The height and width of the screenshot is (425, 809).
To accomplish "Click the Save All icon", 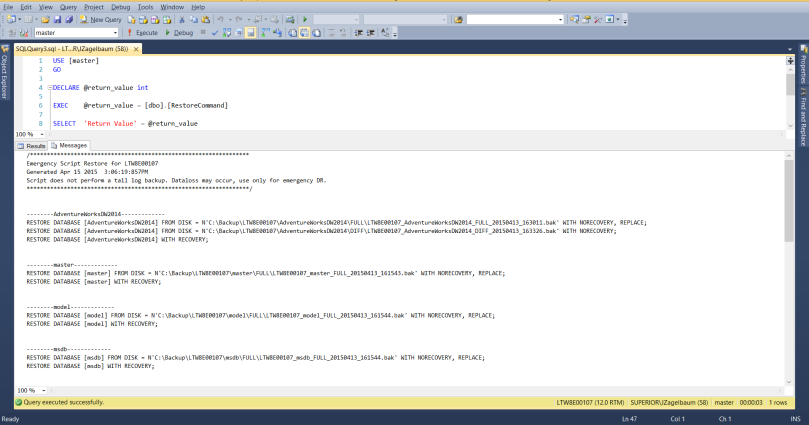I will [x=69, y=20].
